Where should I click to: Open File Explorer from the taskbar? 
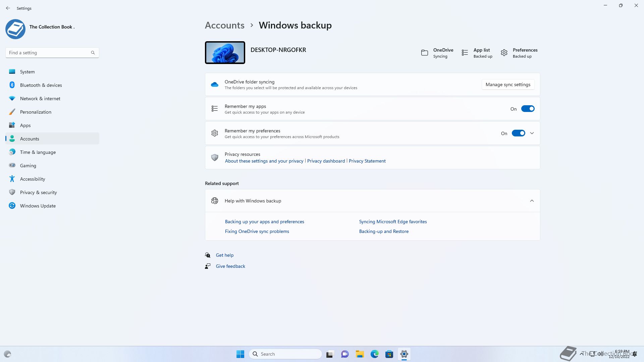(360, 354)
